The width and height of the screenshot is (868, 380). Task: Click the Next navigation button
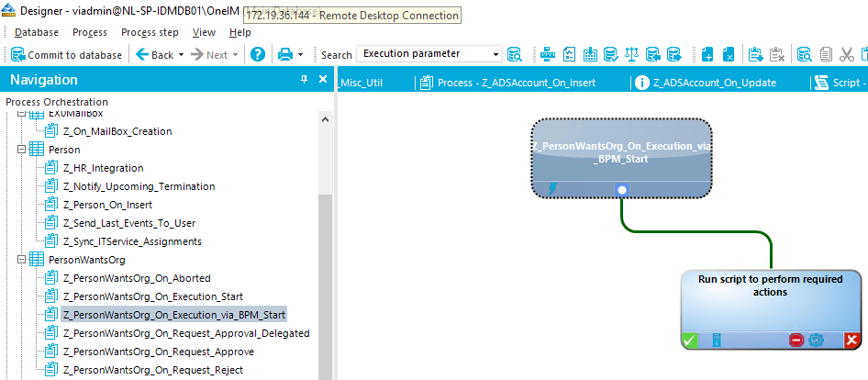(x=209, y=55)
